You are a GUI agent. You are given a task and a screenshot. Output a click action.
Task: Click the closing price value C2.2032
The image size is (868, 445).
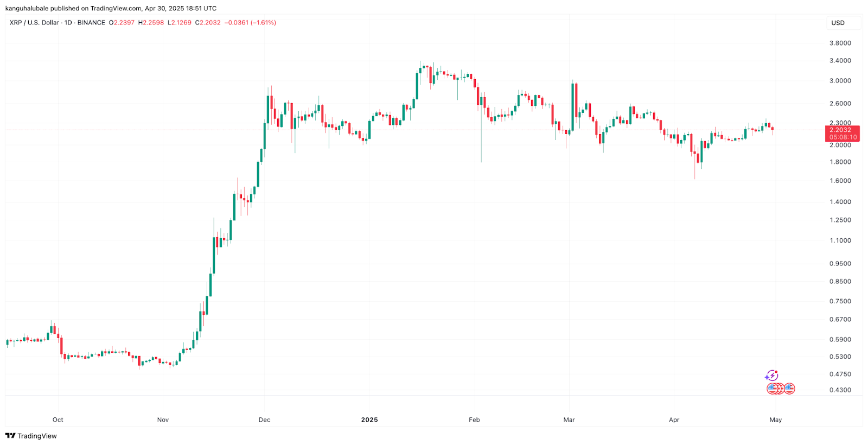click(208, 23)
